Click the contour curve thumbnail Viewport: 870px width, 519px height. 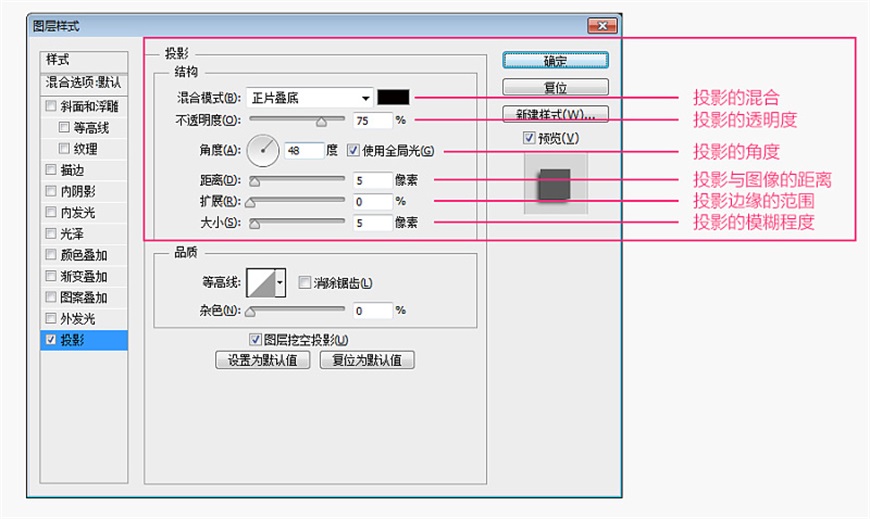click(x=261, y=283)
